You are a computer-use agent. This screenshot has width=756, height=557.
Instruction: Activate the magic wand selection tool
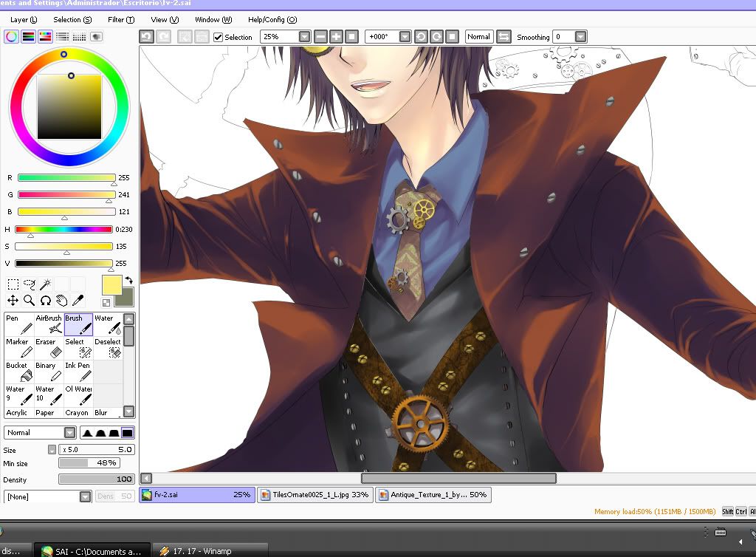[46, 284]
